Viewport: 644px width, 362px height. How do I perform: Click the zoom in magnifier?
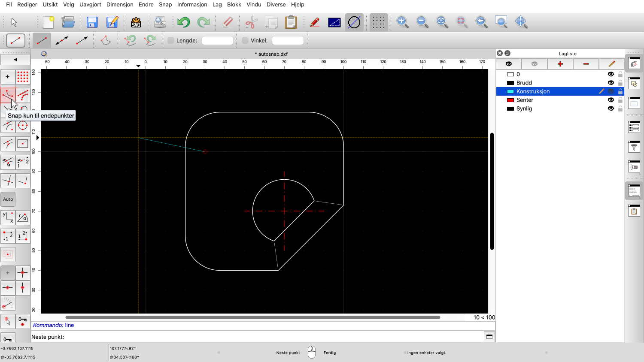click(x=402, y=22)
